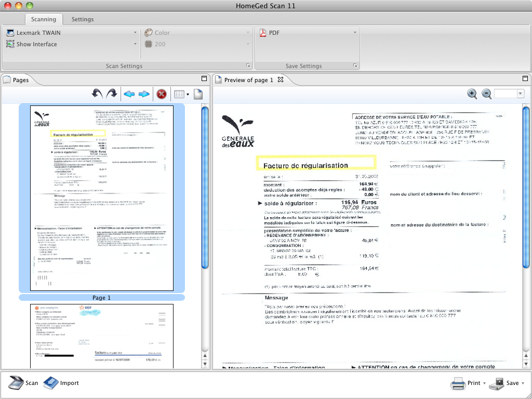Click the Preview tab document icon
This screenshot has height=399, width=532.
click(x=218, y=79)
